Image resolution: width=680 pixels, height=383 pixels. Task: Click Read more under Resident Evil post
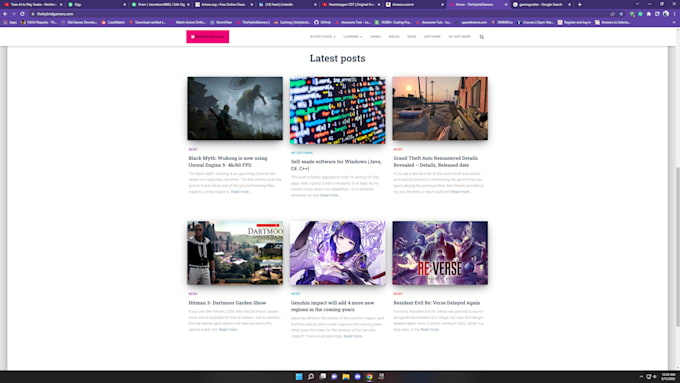coord(430,330)
